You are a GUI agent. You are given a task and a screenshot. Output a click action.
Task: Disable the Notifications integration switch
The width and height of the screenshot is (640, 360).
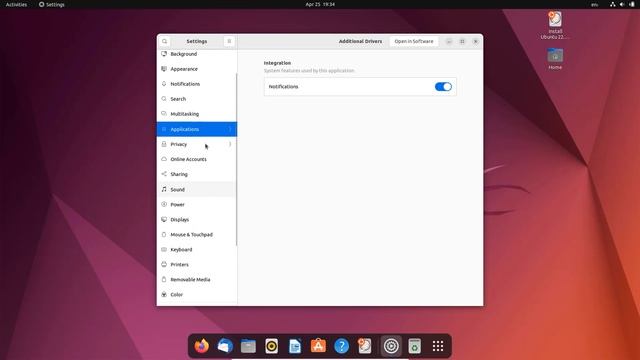pos(443,87)
